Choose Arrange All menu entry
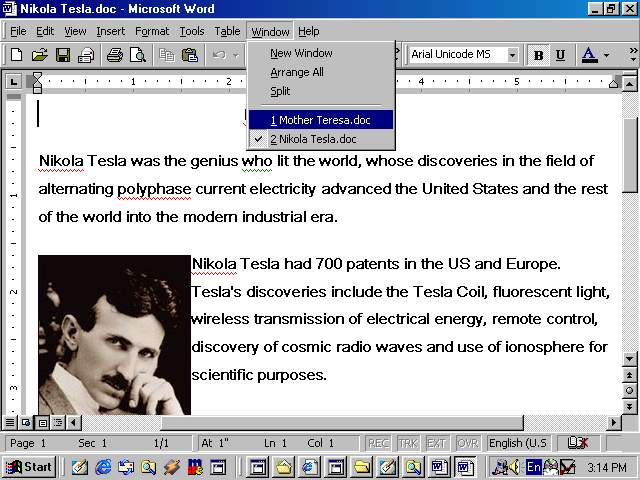640x480 pixels. (321, 72)
